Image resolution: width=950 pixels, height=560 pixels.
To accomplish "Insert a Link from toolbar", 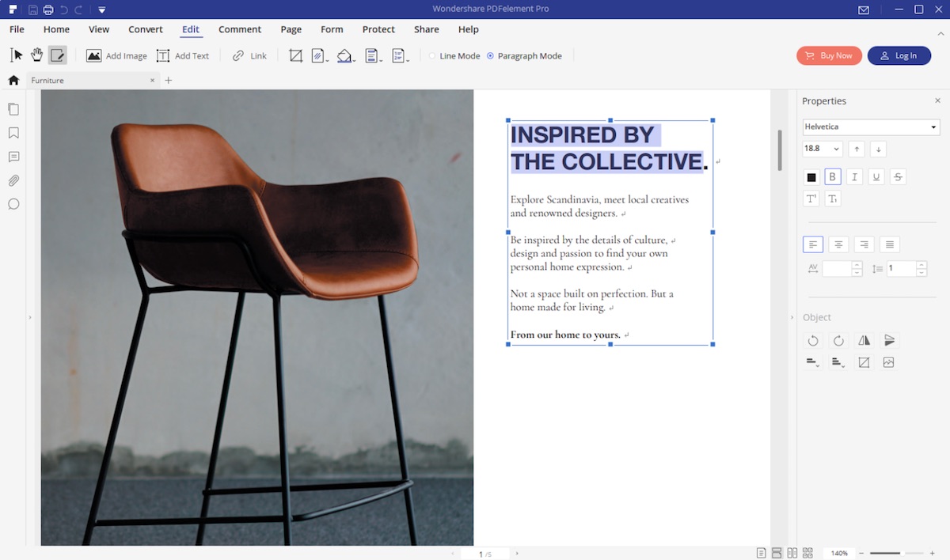I will (x=249, y=56).
